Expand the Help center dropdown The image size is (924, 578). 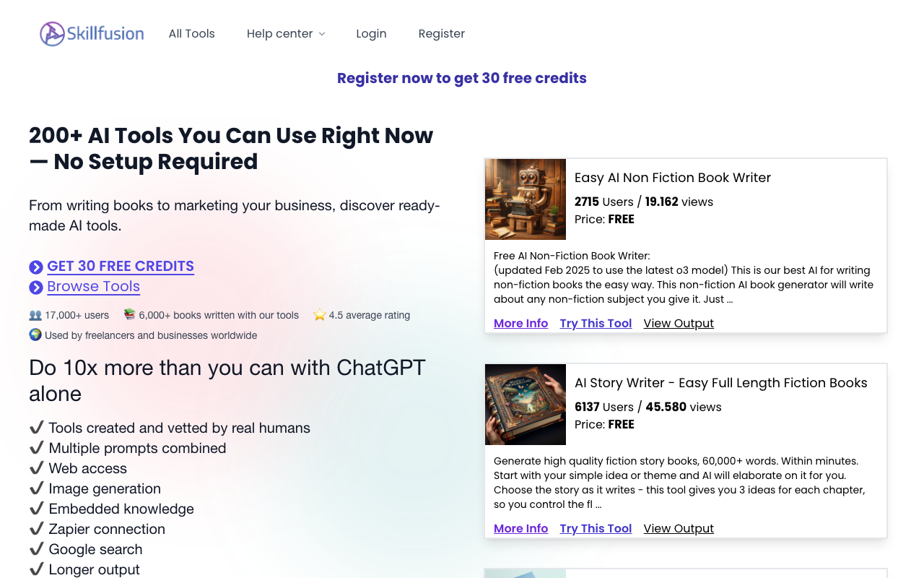tap(286, 34)
